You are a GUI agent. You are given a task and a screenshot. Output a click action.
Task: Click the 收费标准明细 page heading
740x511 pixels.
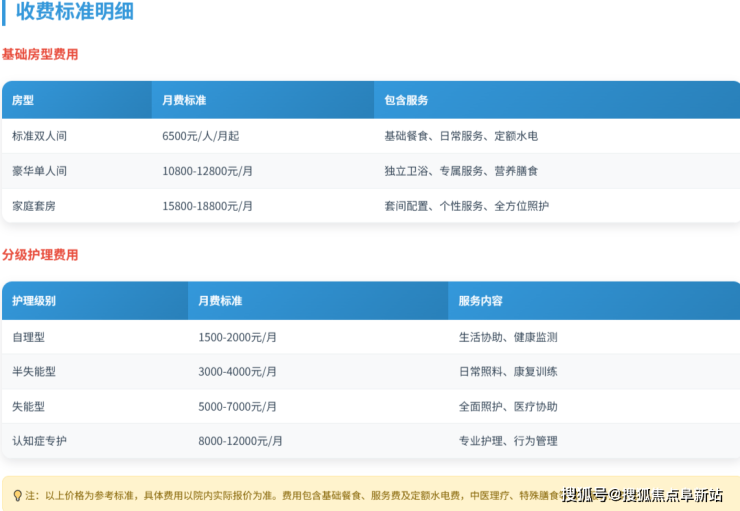[75, 12]
